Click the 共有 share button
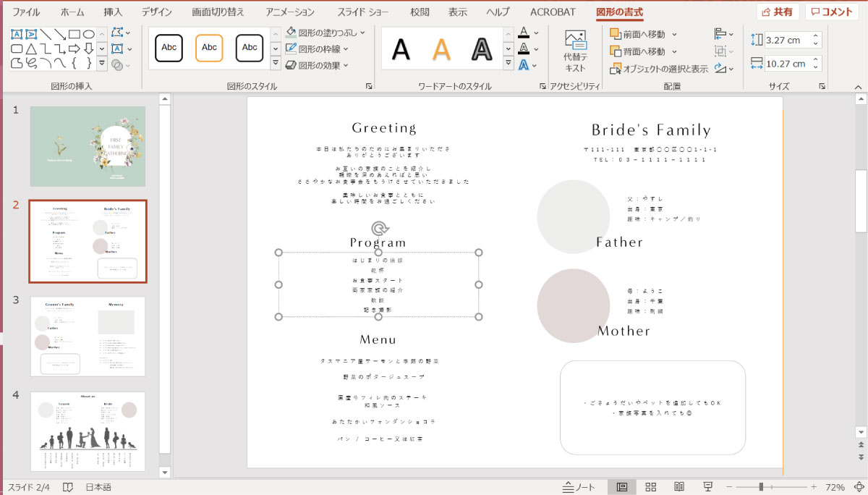 tap(777, 12)
